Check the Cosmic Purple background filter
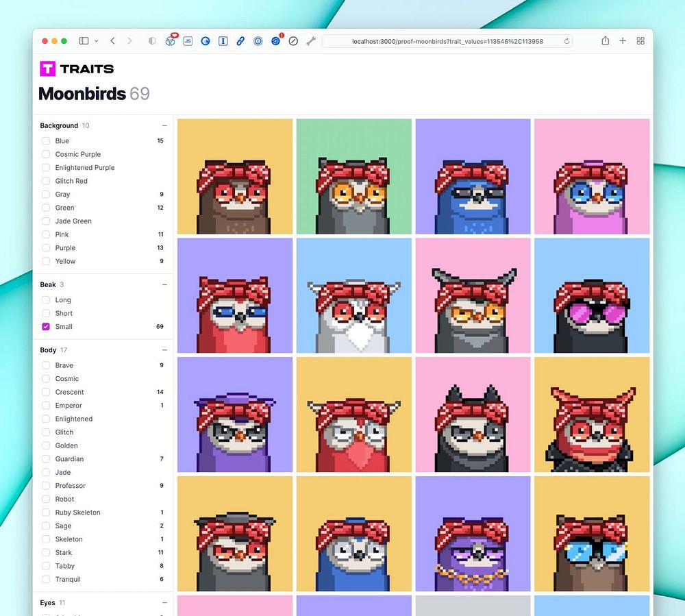The image size is (685, 616). 46,154
